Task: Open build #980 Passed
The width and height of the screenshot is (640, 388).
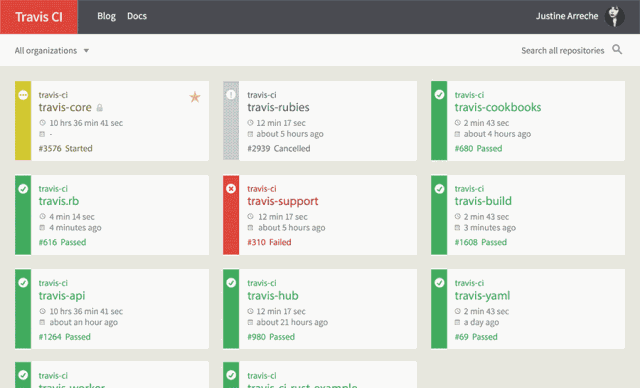Action: tap(271, 337)
